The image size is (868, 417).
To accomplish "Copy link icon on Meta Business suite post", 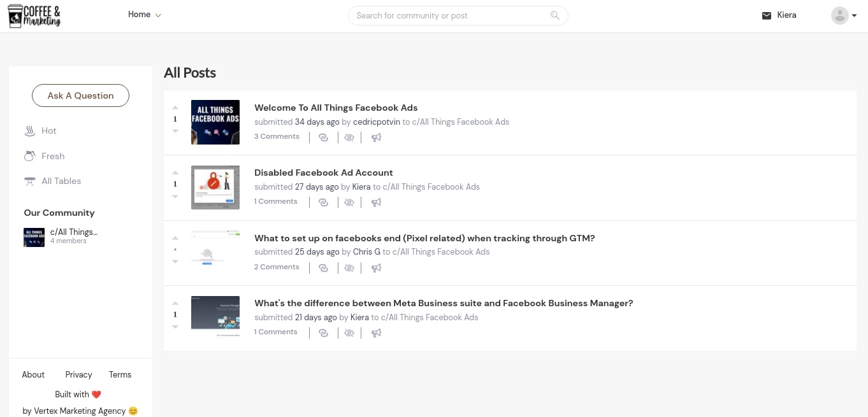I will click(x=324, y=333).
